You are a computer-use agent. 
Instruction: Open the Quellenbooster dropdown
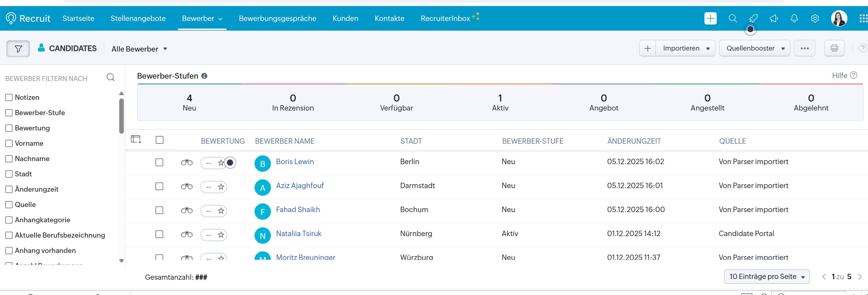click(754, 48)
